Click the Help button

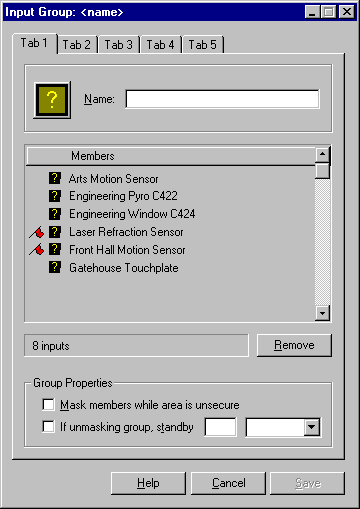tap(148, 483)
